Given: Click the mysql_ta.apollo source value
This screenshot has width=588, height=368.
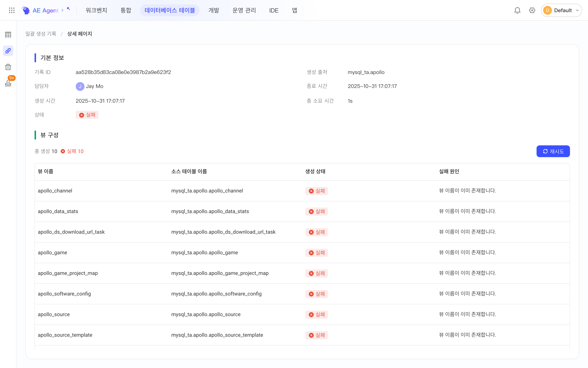Looking at the screenshot, I should [x=366, y=72].
